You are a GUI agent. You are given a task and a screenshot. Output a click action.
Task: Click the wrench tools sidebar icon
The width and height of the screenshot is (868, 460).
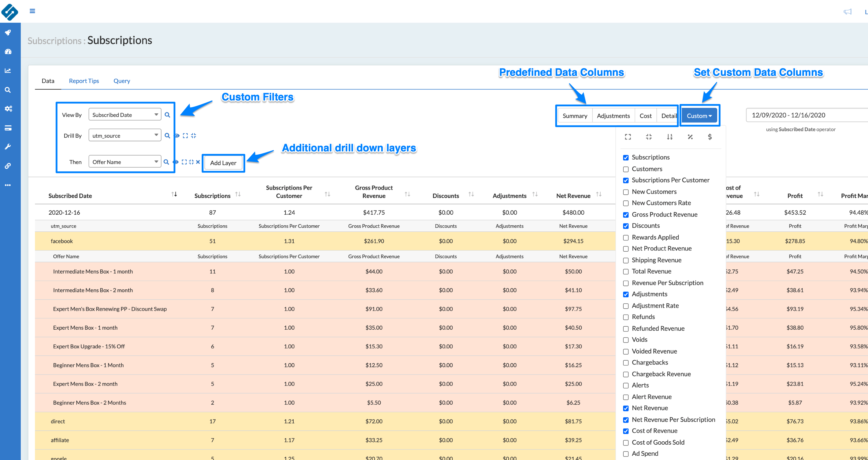8,147
